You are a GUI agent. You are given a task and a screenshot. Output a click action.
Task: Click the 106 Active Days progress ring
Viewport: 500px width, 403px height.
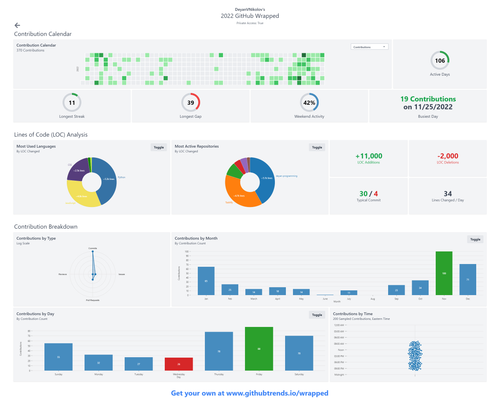coord(440,61)
